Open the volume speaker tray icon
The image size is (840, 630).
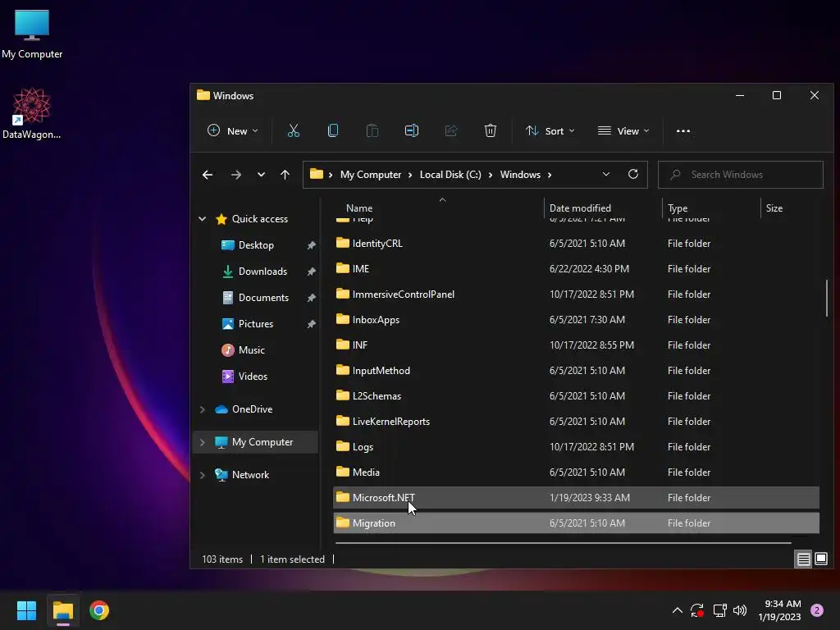coord(740,610)
